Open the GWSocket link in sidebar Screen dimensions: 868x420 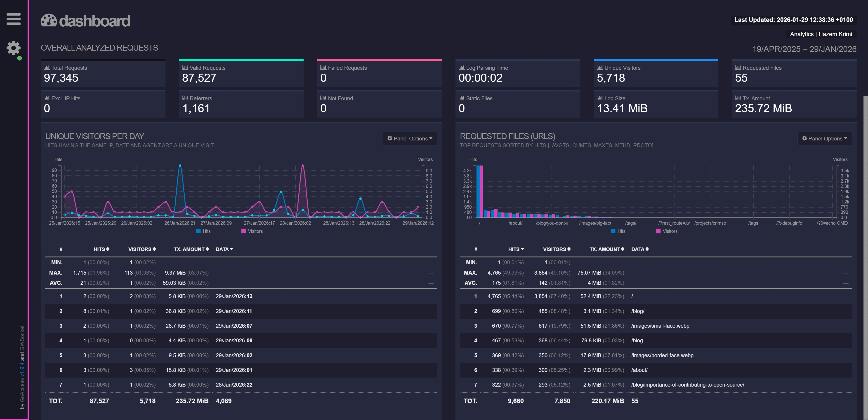(x=22, y=338)
